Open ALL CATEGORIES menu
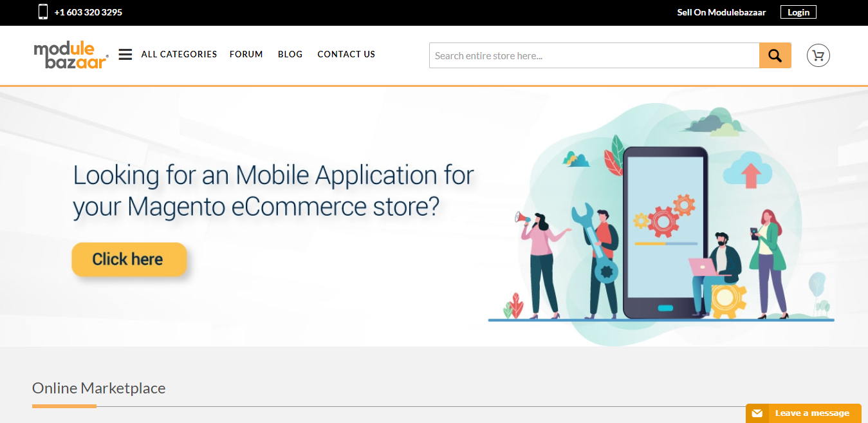Viewport: 868px width, 423px height. click(179, 54)
